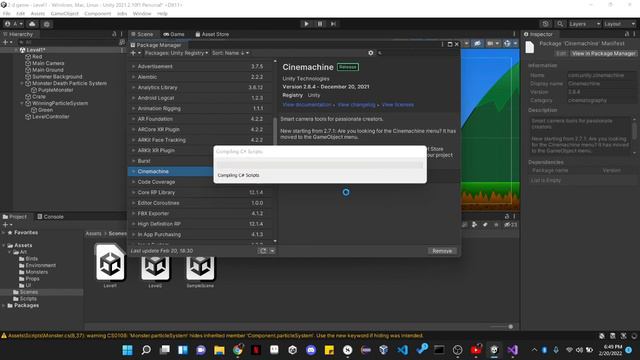
Task: Open the File menu
Action: [x=7, y=13]
